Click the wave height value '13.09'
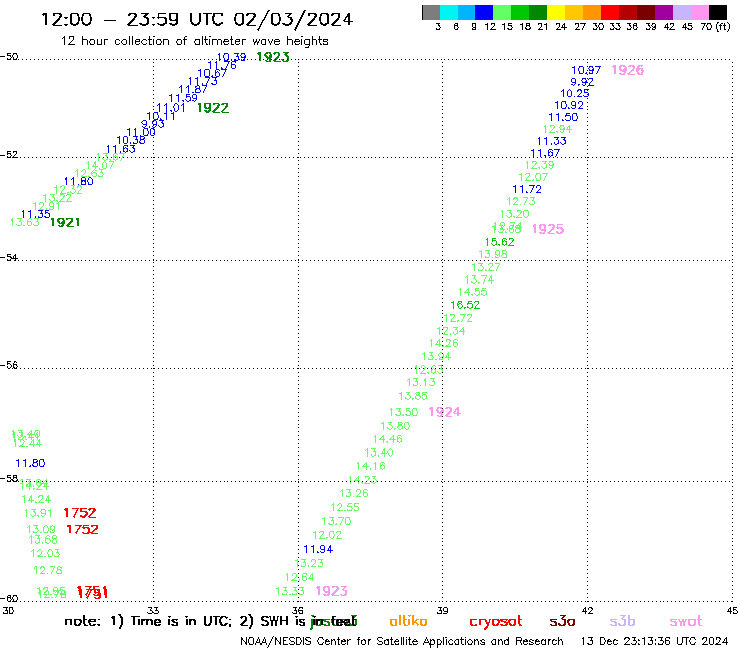This screenshot has height=650, width=740. click(x=41, y=530)
